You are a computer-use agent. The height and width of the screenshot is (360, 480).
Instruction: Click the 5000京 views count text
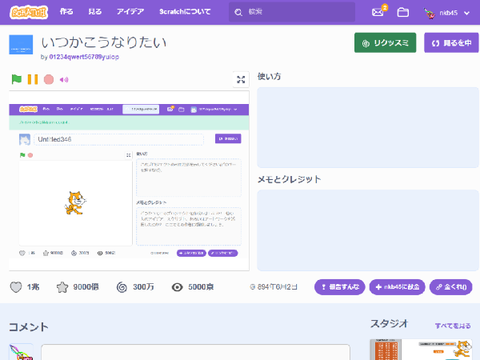tap(201, 287)
